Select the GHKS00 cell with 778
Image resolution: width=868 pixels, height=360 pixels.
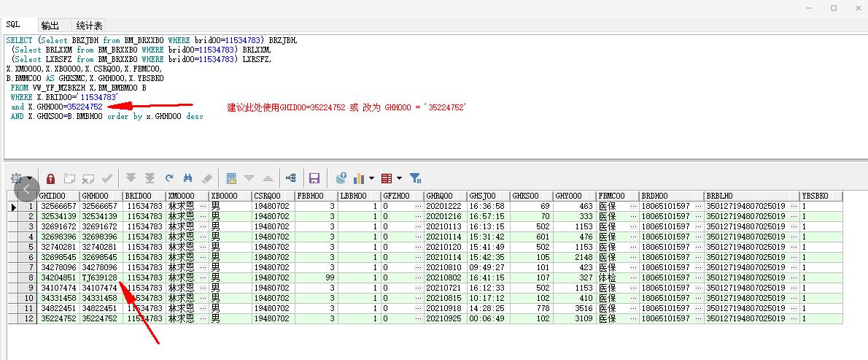532,308
